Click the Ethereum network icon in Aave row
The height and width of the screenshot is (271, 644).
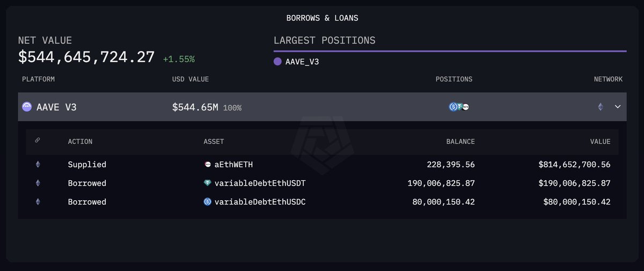tap(601, 107)
